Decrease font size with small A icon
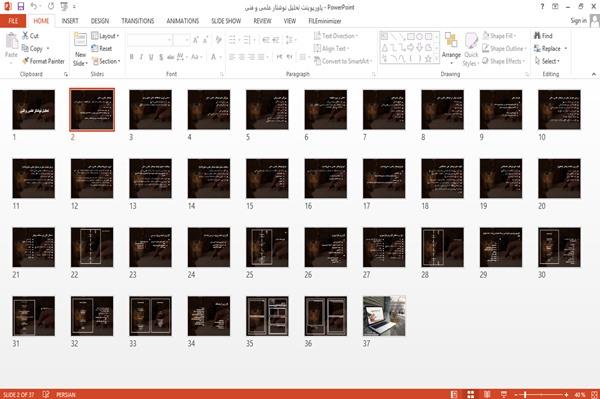The width and height of the screenshot is (600, 399). pos(205,40)
